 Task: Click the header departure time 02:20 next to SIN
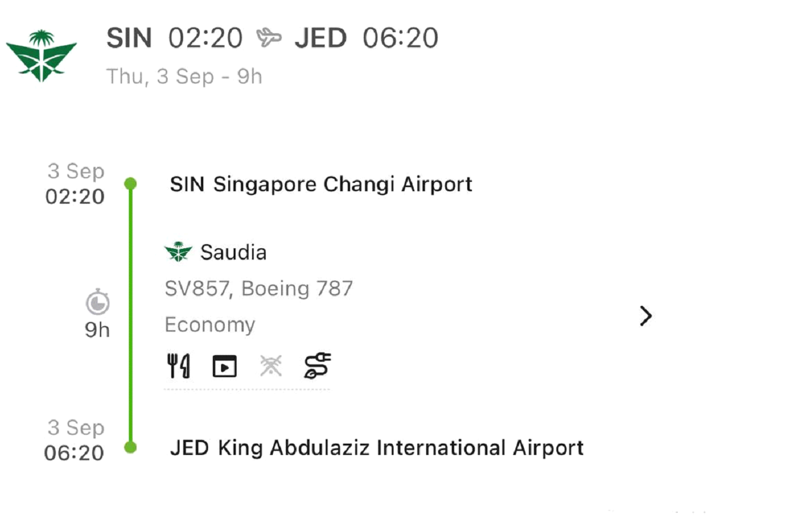click(x=205, y=39)
